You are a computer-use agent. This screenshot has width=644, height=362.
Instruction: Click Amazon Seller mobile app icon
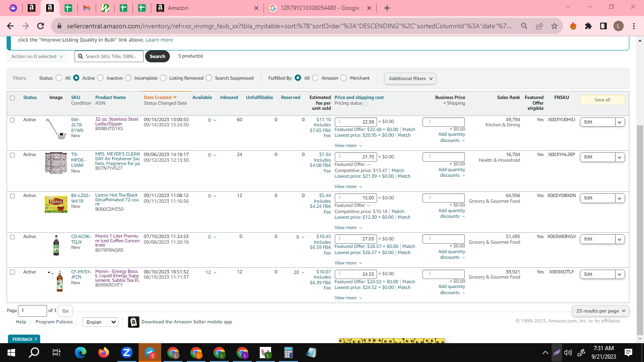coord(133,322)
